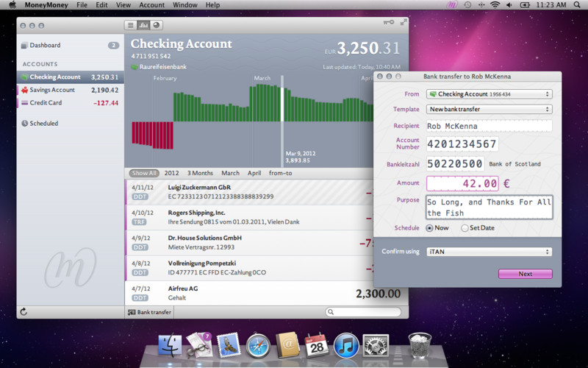
Task: Select Credit Card account
Action: 70,102
